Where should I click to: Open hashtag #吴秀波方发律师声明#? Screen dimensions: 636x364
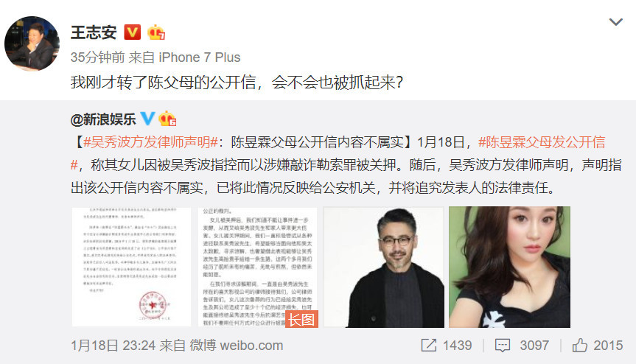pyautogui.click(x=150, y=142)
